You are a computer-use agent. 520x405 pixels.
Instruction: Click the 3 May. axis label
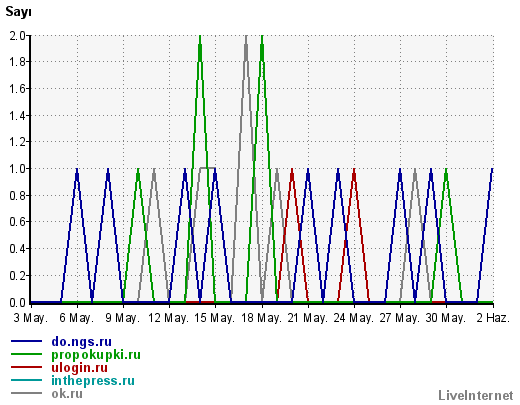31,318
